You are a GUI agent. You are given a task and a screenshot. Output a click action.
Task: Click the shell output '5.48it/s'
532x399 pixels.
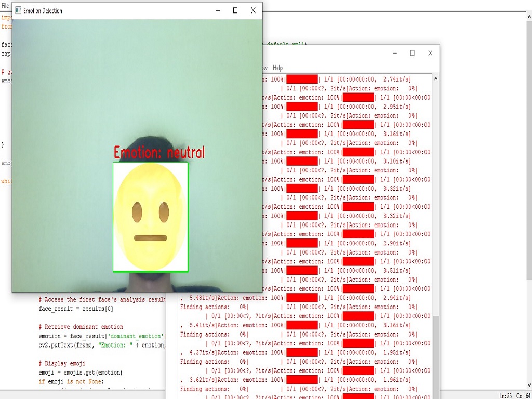click(x=204, y=298)
